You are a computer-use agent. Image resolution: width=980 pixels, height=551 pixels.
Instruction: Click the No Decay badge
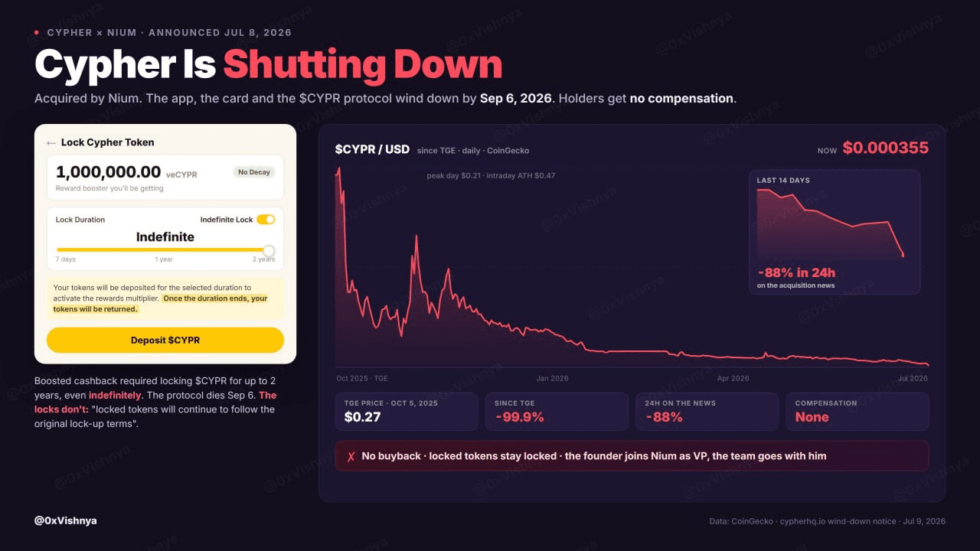pos(254,172)
